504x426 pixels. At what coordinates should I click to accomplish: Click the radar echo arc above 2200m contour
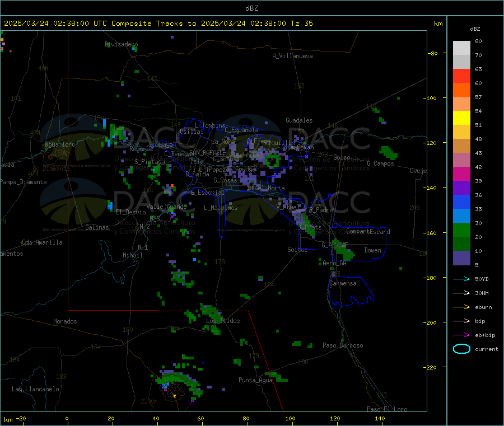[179, 382]
